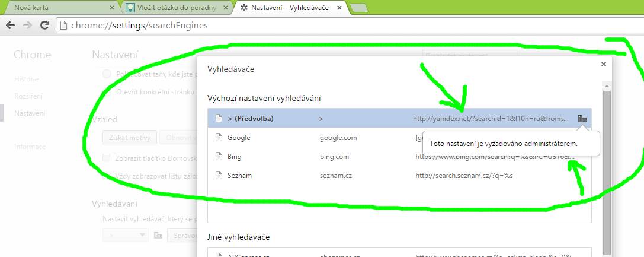Click the yamdex.net search URL
644x257 pixels.
pos(491,119)
